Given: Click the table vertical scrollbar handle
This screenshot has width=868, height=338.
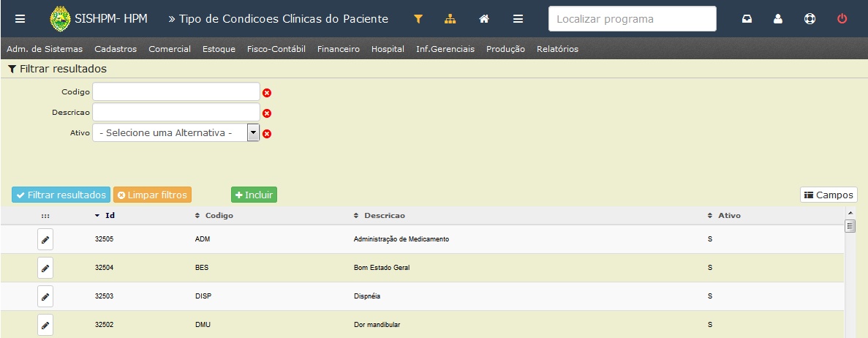Looking at the screenshot, I should tap(850, 226).
